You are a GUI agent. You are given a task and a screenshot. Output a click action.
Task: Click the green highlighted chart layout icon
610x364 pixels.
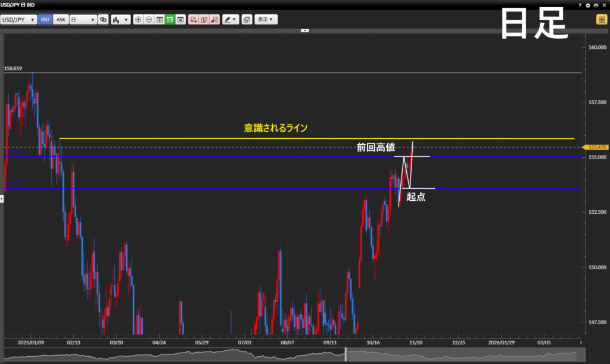point(170,20)
